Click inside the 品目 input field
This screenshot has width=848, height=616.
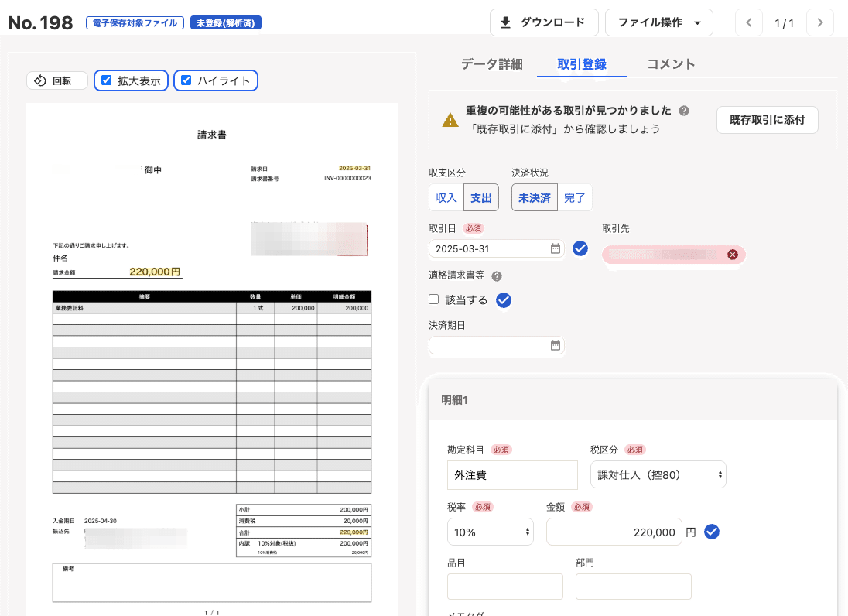[x=504, y=587]
